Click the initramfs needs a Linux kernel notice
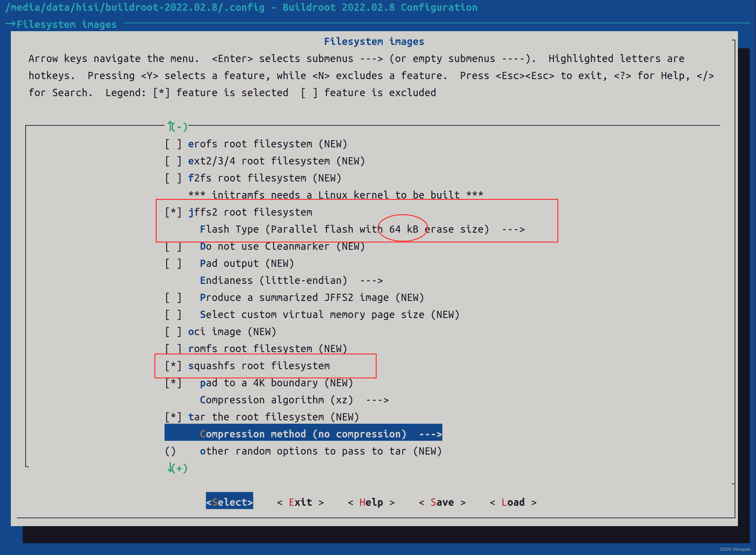The image size is (756, 555). coord(336,195)
